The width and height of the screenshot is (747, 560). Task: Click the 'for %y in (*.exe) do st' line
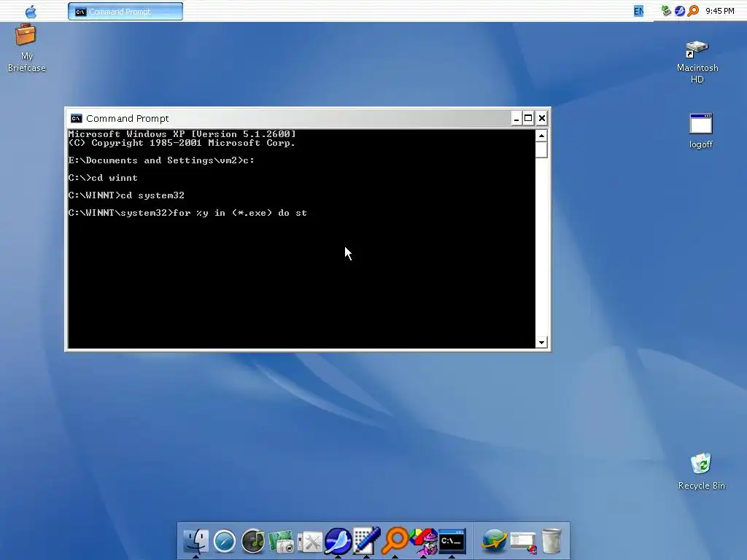[x=187, y=213]
